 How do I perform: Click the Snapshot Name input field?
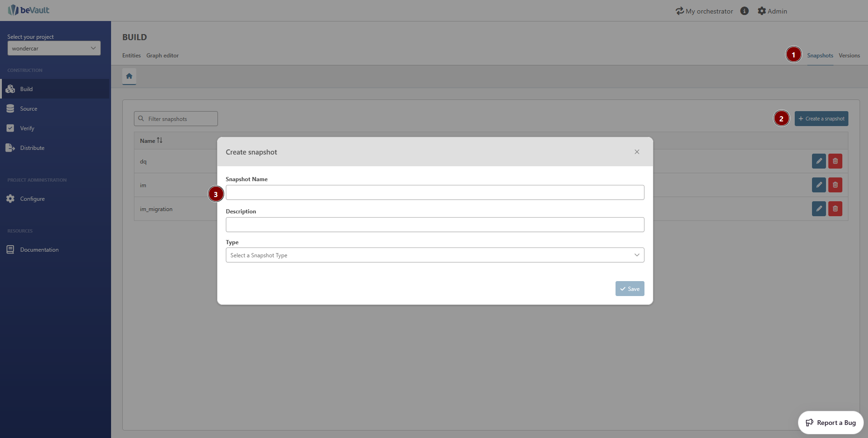point(434,192)
